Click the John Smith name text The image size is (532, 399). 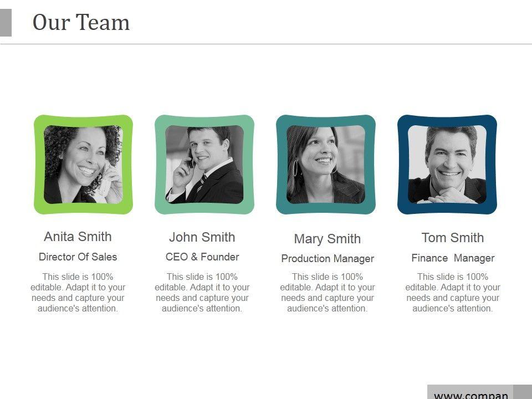point(202,237)
